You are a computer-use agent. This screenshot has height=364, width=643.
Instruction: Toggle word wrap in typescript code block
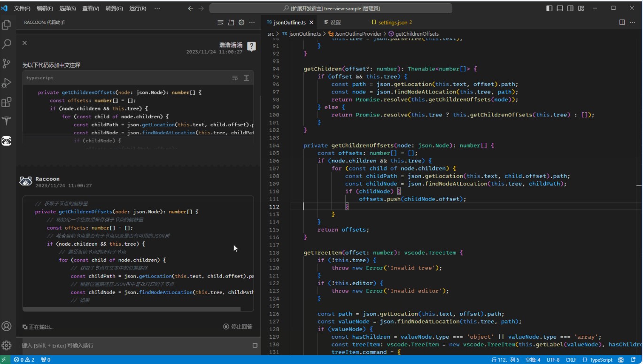(235, 78)
